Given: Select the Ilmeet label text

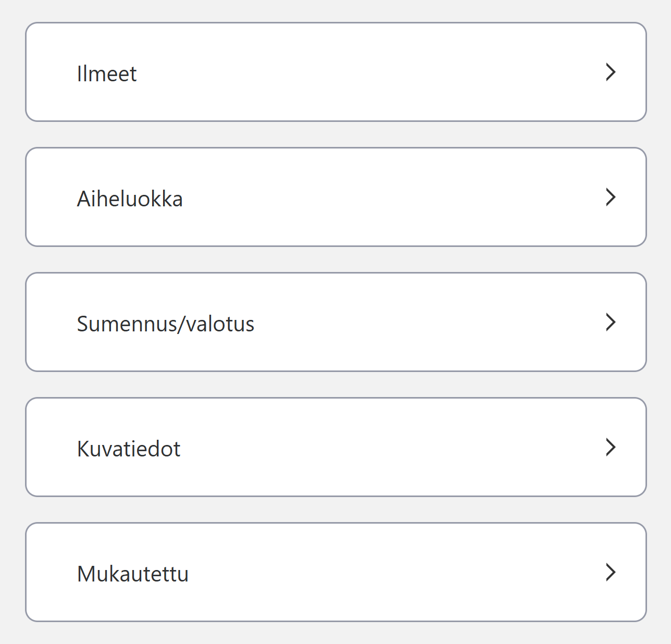Looking at the screenshot, I should coord(107,73).
